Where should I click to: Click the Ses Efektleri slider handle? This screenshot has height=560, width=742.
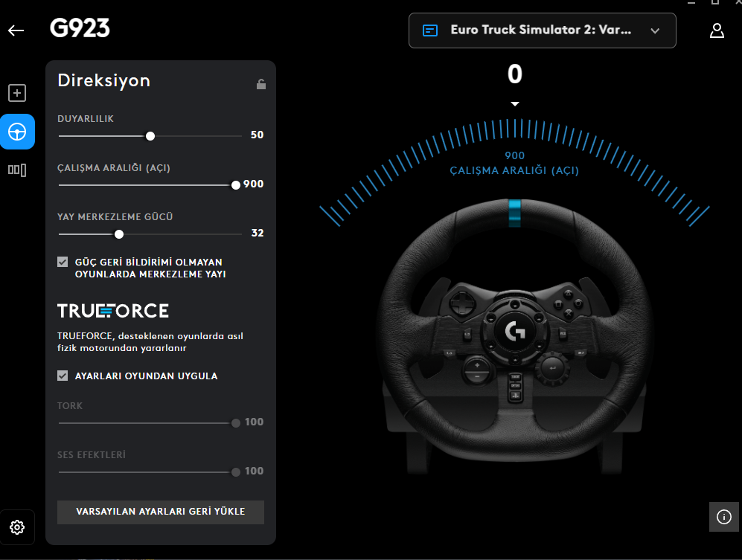[x=236, y=472]
